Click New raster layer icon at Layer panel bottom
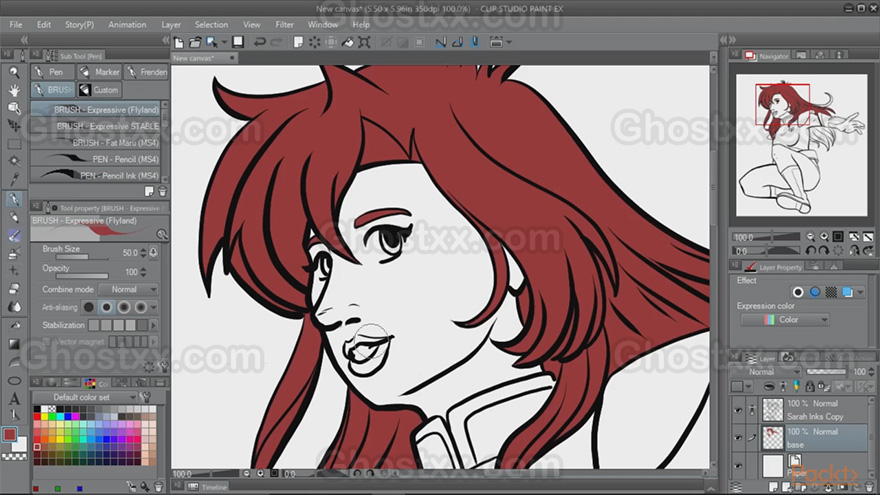This screenshot has height=495, width=880. [774, 487]
